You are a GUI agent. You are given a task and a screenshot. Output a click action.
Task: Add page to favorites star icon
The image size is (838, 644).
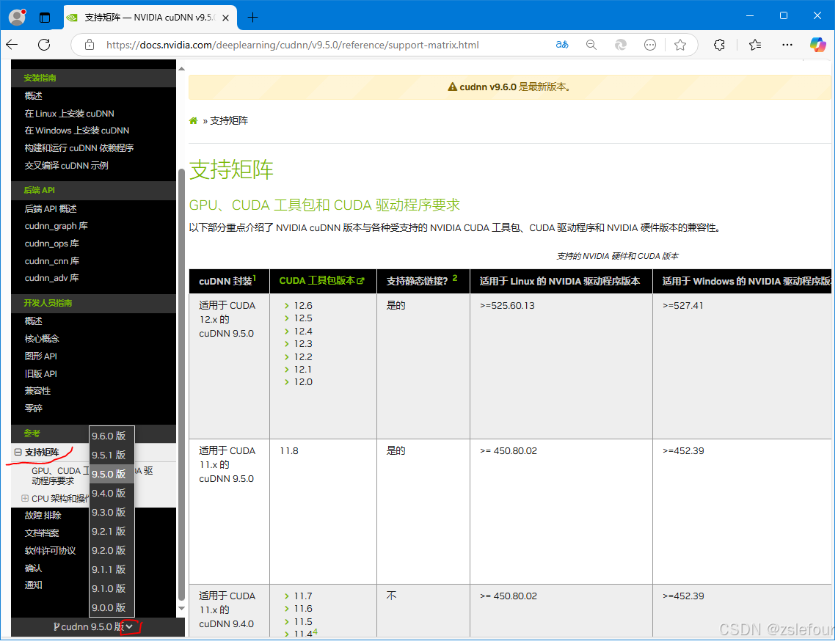(679, 45)
